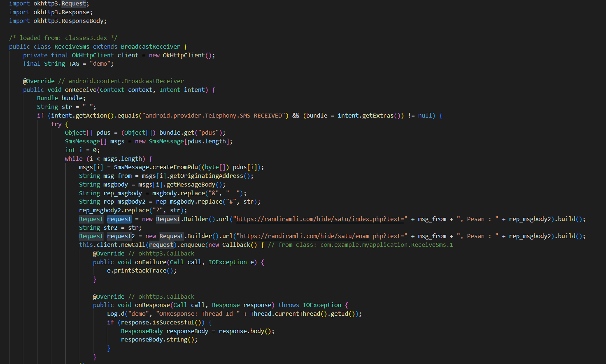
Task: Click the rep_msgbody2.replace("?") line
Action: coord(133,210)
